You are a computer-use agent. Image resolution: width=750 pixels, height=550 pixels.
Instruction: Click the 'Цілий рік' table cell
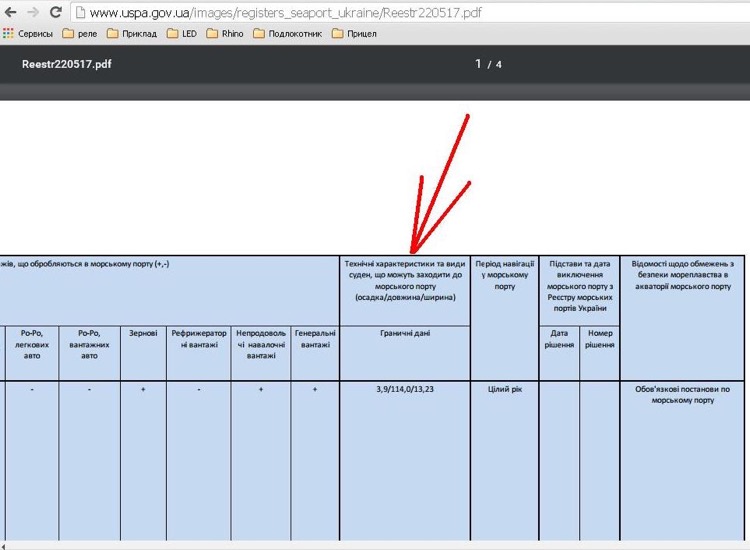click(505, 388)
